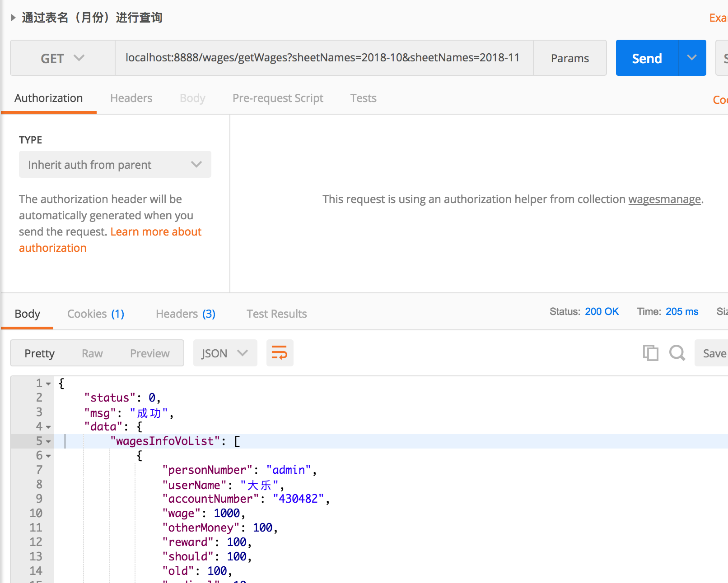This screenshot has width=728, height=583.
Task: Toggle the line wrap icon
Action: pos(280,353)
